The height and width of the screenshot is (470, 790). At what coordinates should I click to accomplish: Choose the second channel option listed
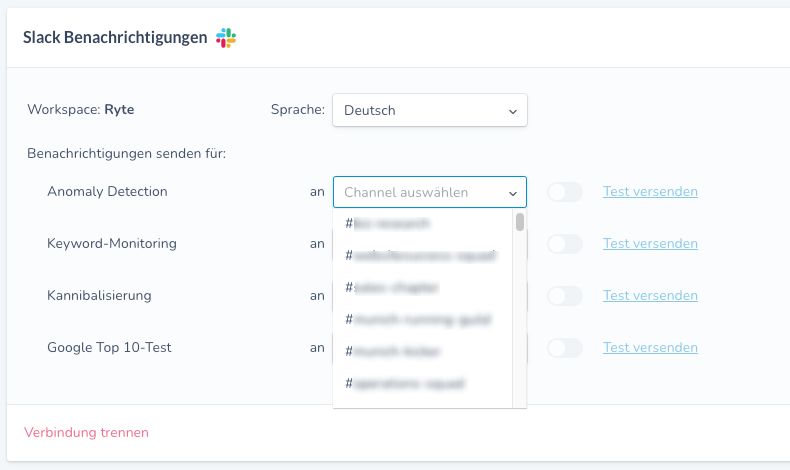pyautogui.click(x=421, y=255)
